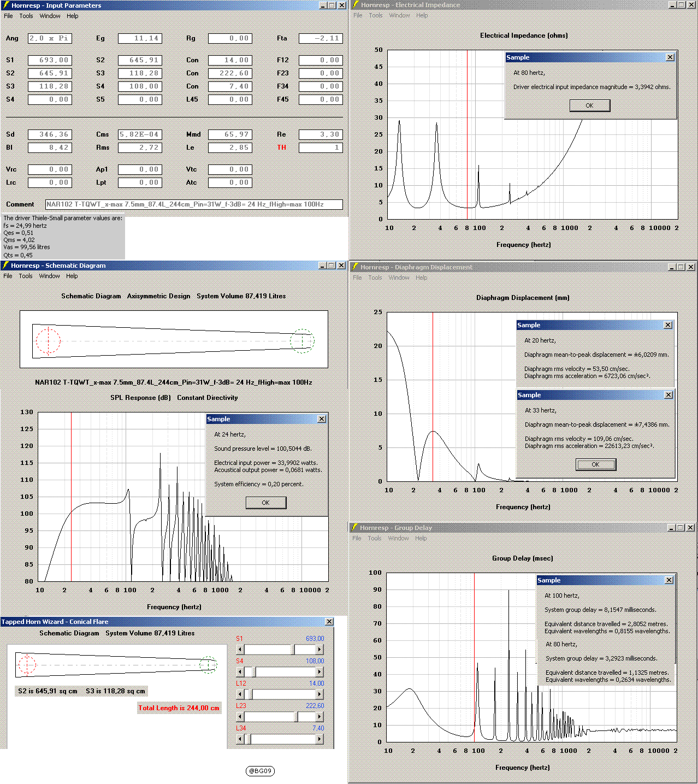Click the Sd input field
Screen dimensions: 698x784
click(x=50, y=134)
